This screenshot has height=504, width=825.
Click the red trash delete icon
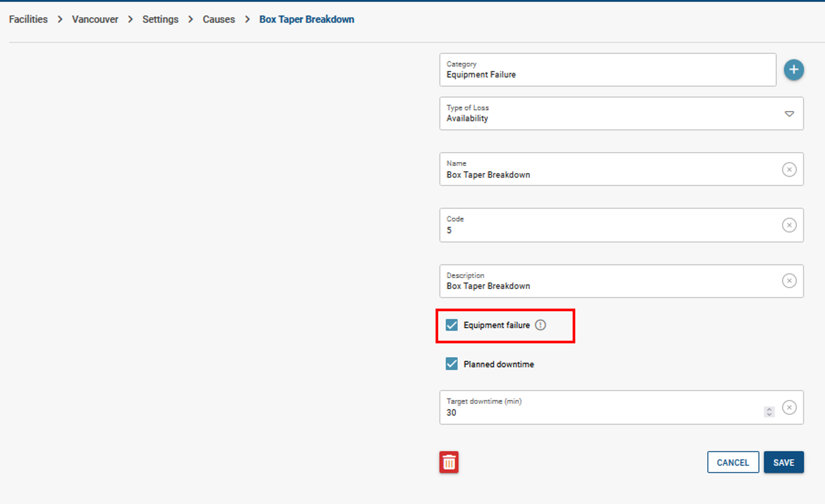tap(449, 462)
